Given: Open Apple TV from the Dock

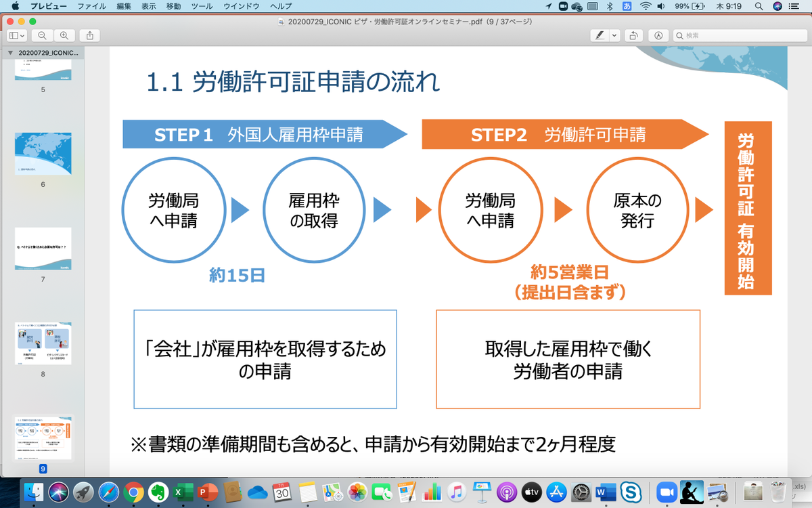Looking at the screenshot, I should click(532, 492).
